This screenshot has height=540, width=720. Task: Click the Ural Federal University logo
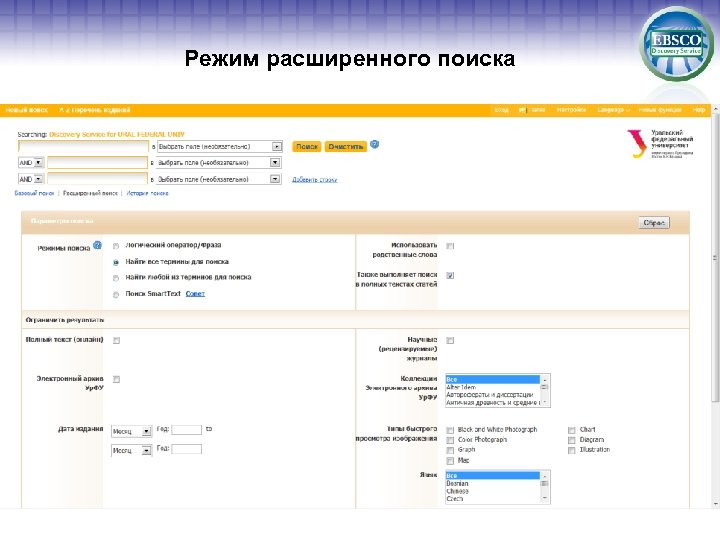(660, 144)
